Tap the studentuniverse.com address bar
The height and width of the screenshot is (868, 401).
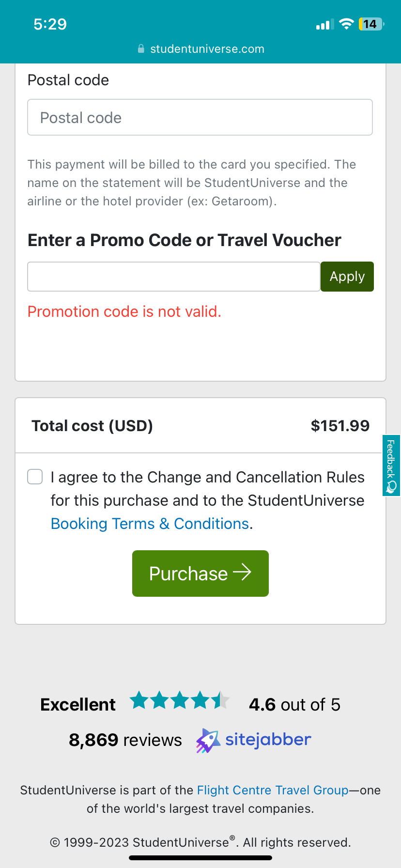[x=207, y=49]
